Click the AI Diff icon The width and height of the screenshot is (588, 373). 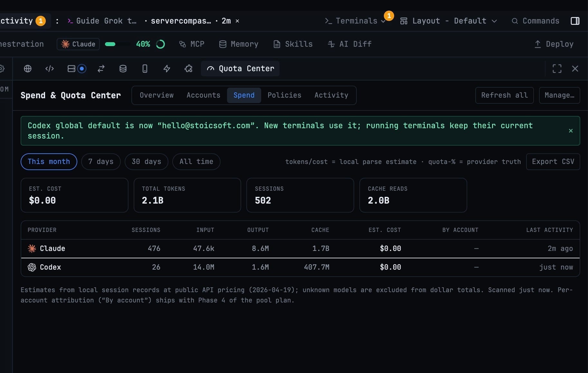click(x=331, y=44)
